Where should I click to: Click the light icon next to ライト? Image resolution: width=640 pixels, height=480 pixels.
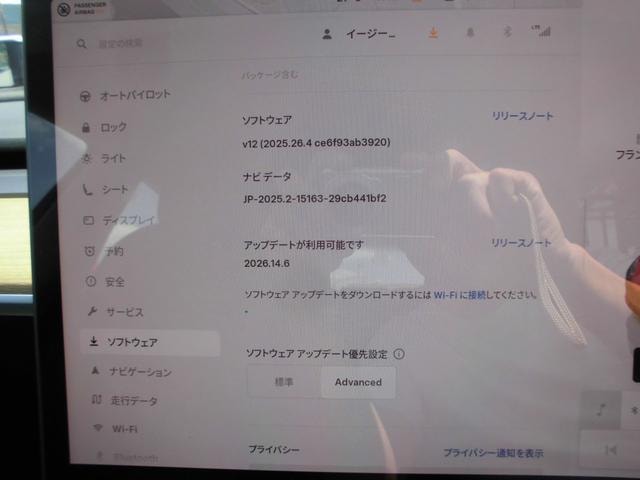click(86, 158)
